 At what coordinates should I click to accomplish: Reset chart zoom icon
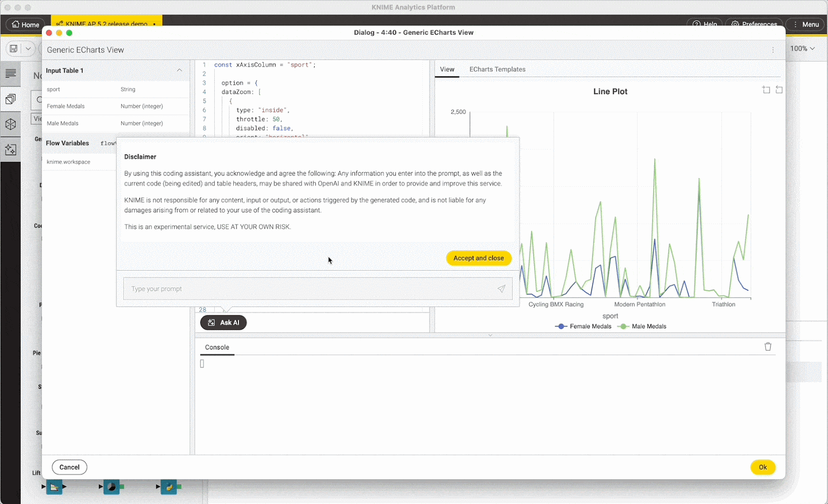(779, 90)
